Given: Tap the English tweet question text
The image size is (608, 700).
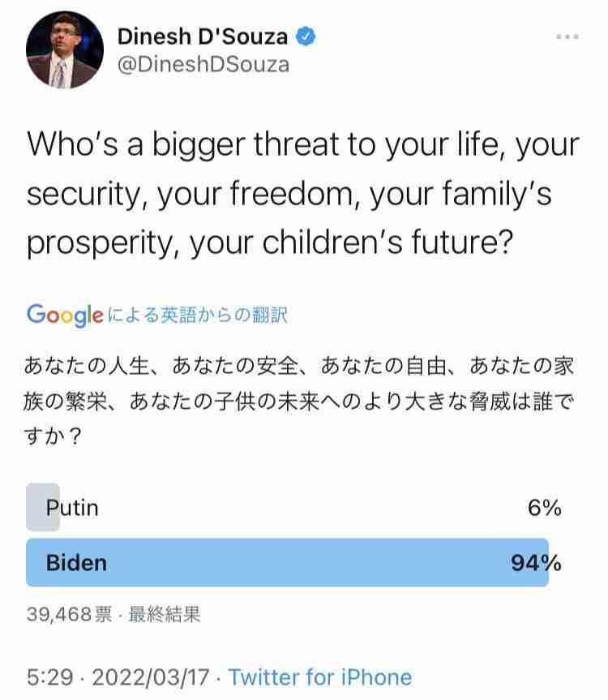Looking at the screenshot, I should (x=303, y=194).
